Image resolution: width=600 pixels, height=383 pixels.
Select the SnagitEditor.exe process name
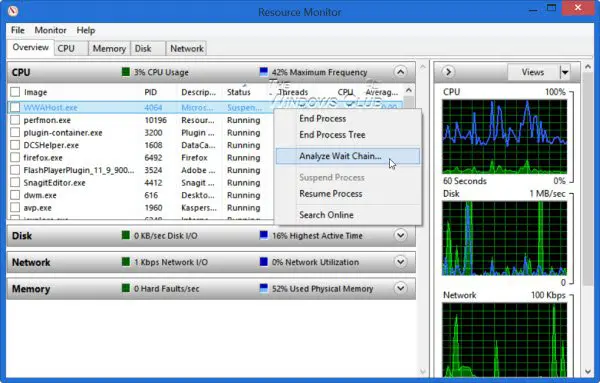click(x=54, y=183)
